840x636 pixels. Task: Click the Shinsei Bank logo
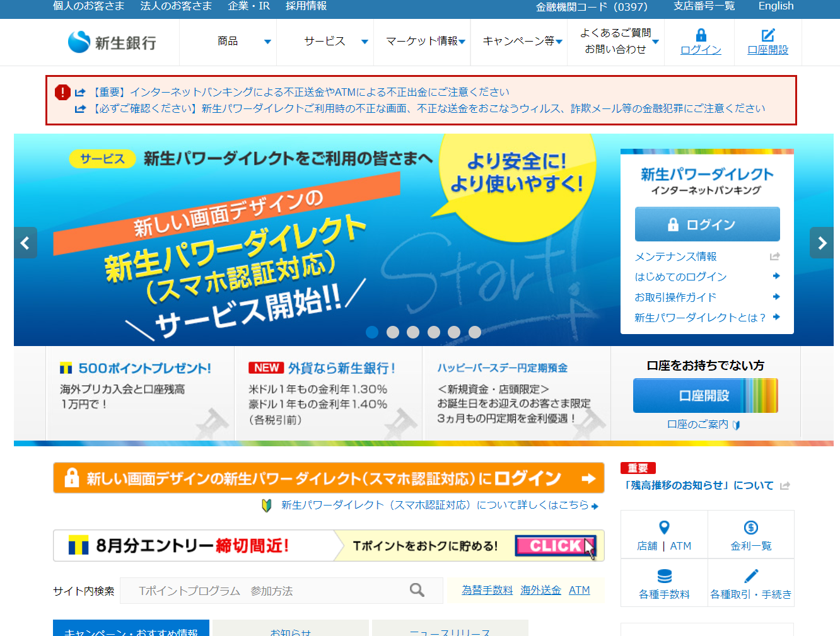coord(112,42)
